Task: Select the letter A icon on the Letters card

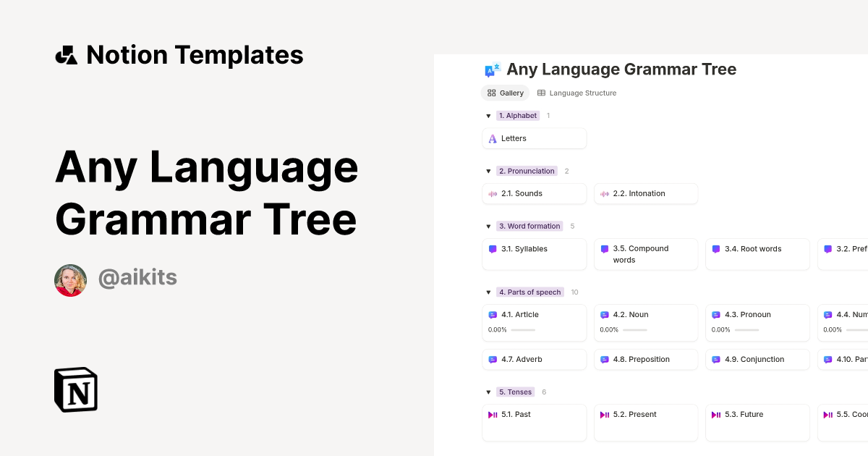Action: point(493,138)
